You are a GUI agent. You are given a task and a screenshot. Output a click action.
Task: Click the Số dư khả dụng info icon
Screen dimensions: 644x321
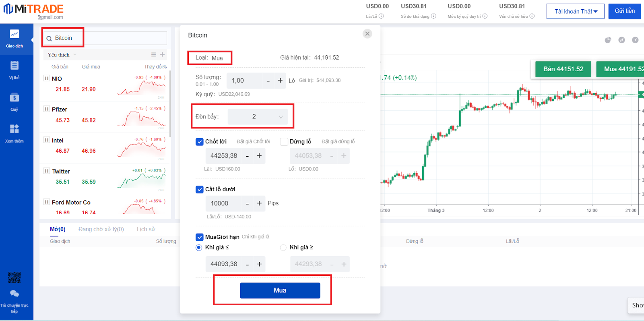(433, 16)
